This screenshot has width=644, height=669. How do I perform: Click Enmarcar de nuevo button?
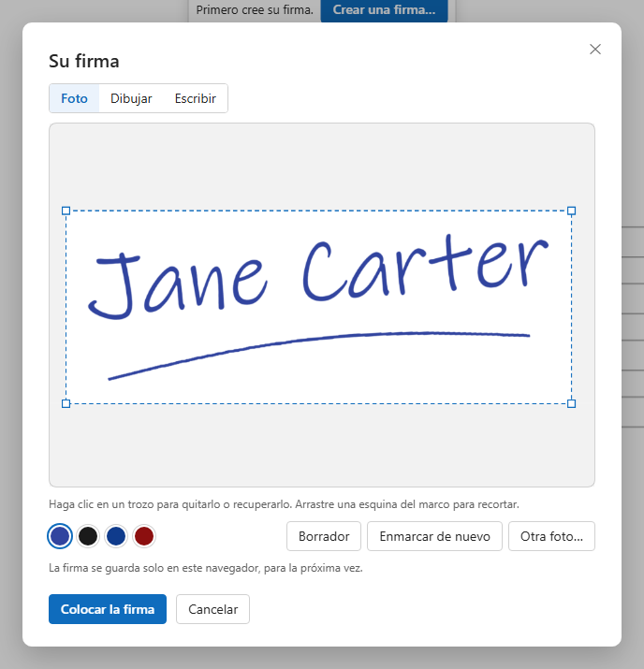(x=434, y=536)
